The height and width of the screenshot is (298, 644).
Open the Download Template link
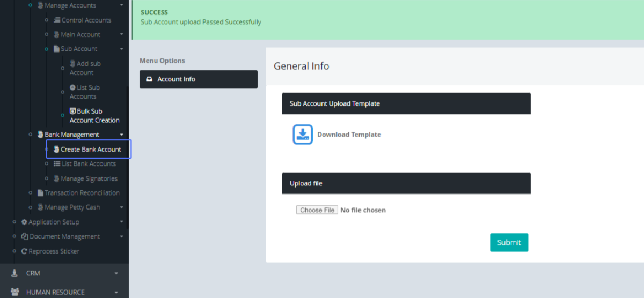[349, 135]
